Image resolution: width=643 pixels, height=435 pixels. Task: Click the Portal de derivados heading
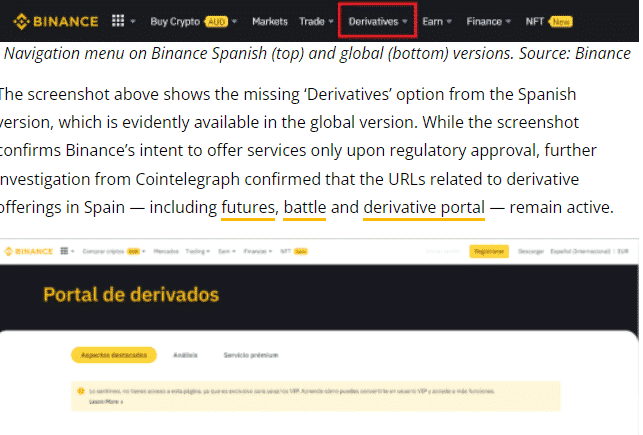click(x=131, y=295)
